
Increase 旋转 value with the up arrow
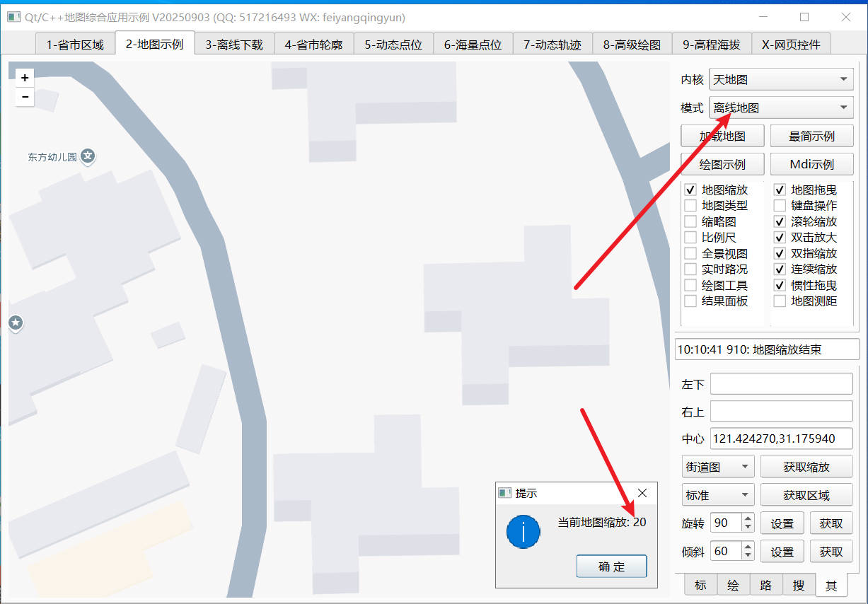tap(746, 518)
